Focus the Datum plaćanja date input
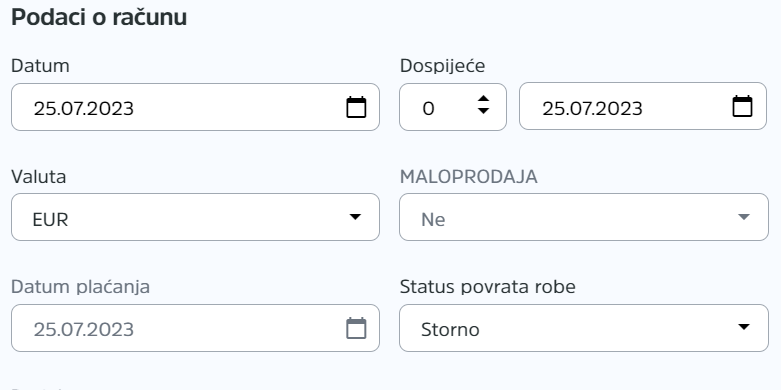The image size is (781, 390). pyautogui.click(x=195, y=328)
